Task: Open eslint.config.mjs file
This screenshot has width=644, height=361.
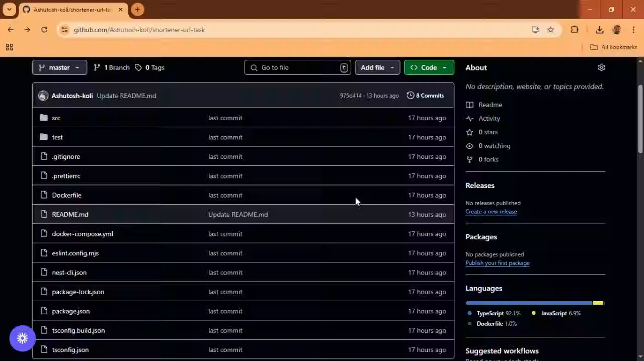Action: tap(75, 253)
